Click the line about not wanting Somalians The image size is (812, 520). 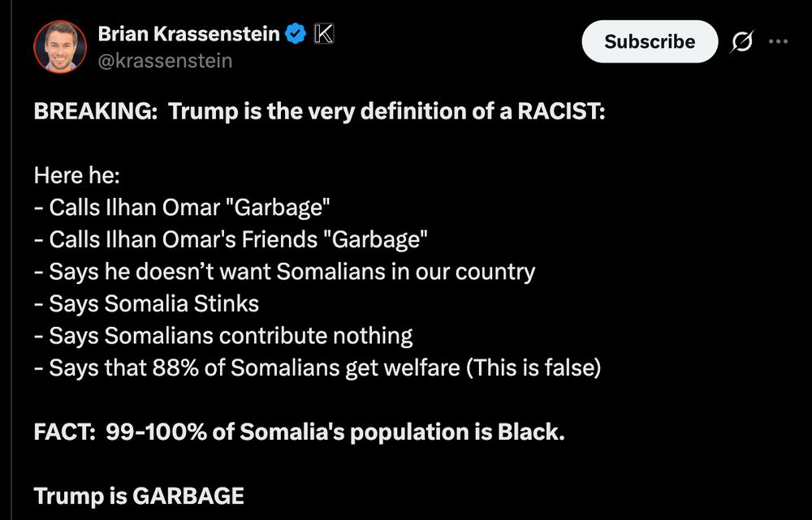284,271
